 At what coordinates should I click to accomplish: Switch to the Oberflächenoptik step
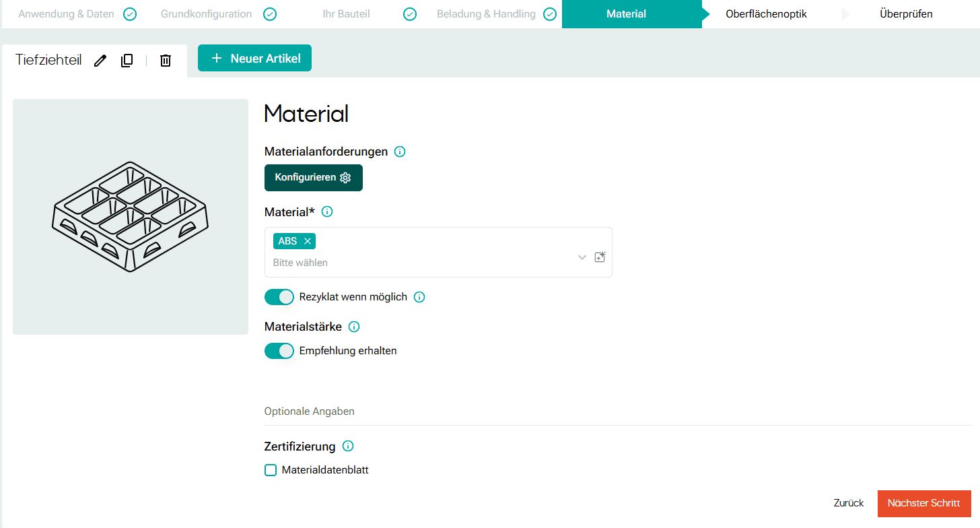[766, 13]
